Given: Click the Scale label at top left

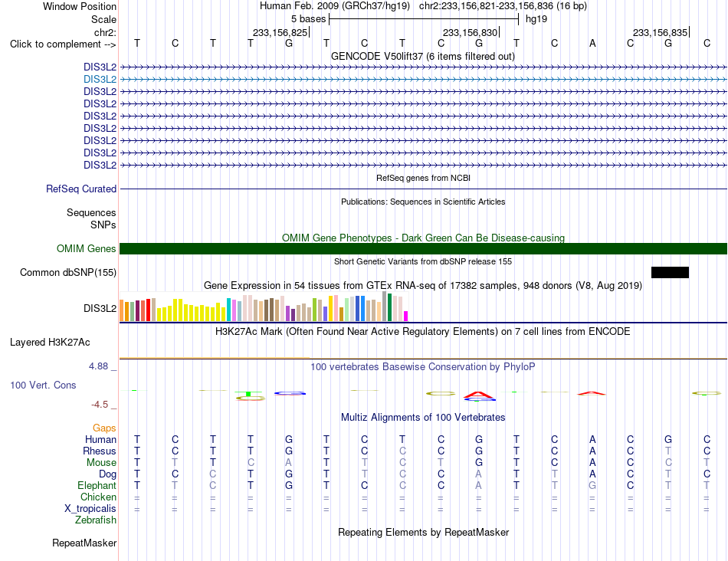Looking at the screenshot, I should click(x=103, y=19).
